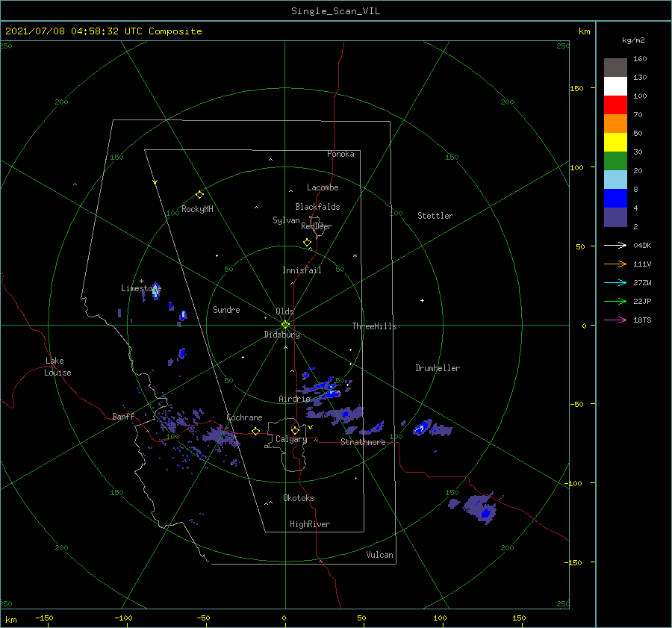This screenshot has width=672, height=628.
Task: Click the Calgary city label
Action: pyautogui.click(x=291, y=439)
